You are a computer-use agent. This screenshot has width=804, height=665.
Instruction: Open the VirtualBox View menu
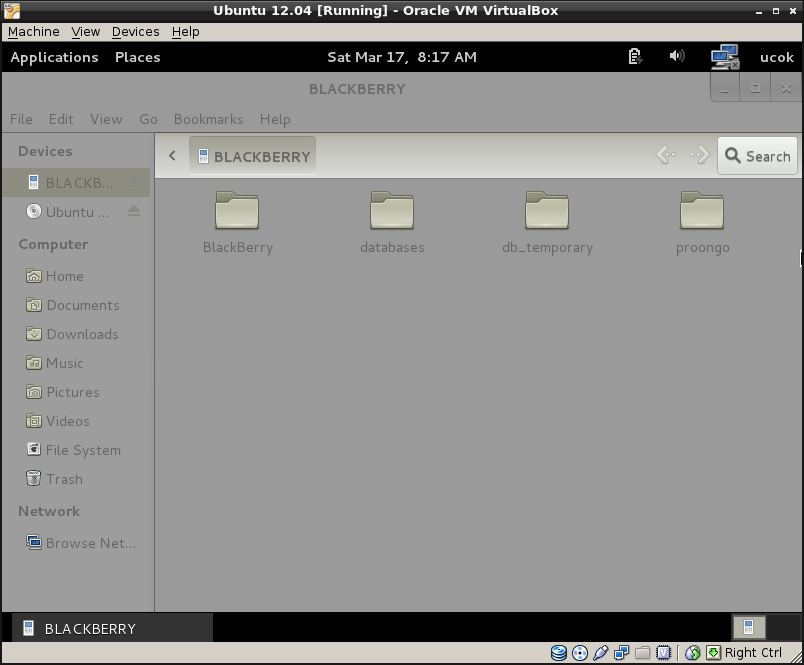coord(85,32)
